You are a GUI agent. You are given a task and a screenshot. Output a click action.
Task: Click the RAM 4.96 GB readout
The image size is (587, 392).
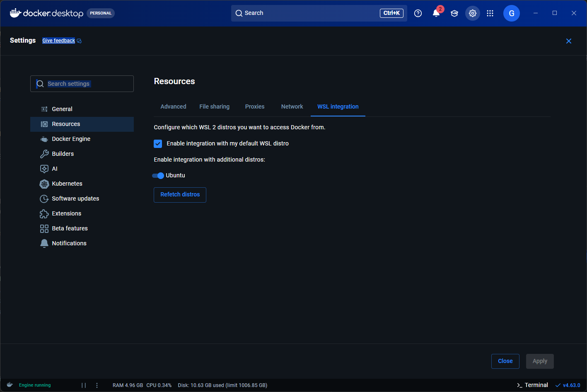(x=128, y=385)
